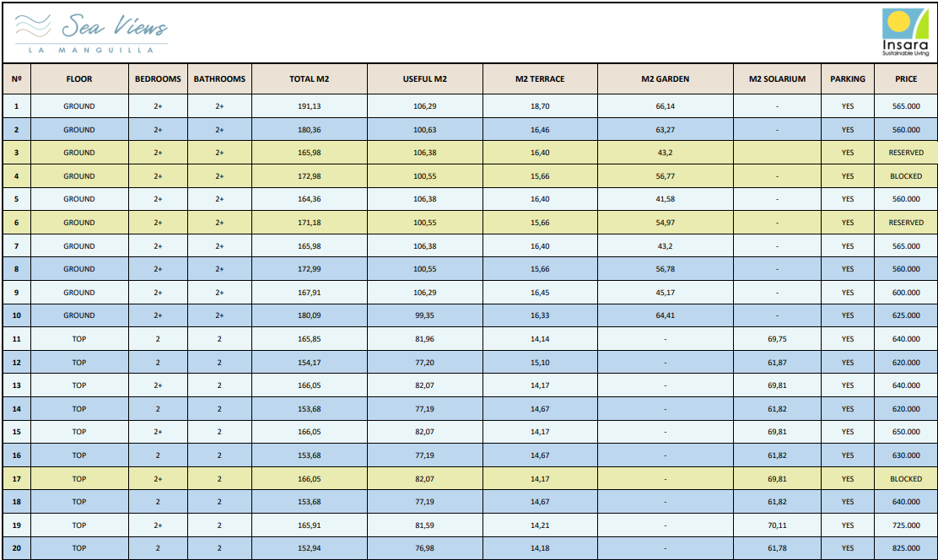Click the garden value 66,14

[665, 106]
